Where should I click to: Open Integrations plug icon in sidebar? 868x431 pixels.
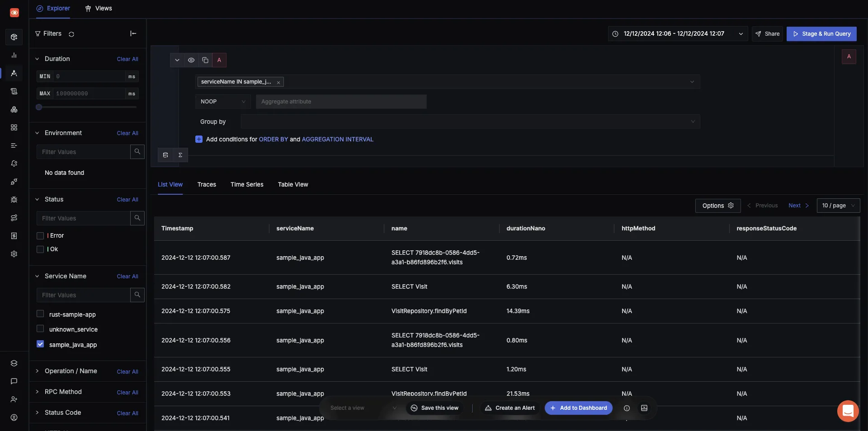tap(14, 182)
